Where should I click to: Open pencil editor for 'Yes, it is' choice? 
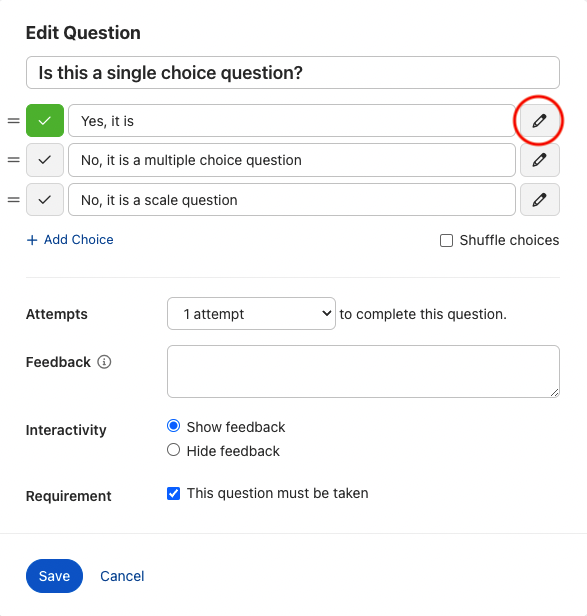(539, 121)
